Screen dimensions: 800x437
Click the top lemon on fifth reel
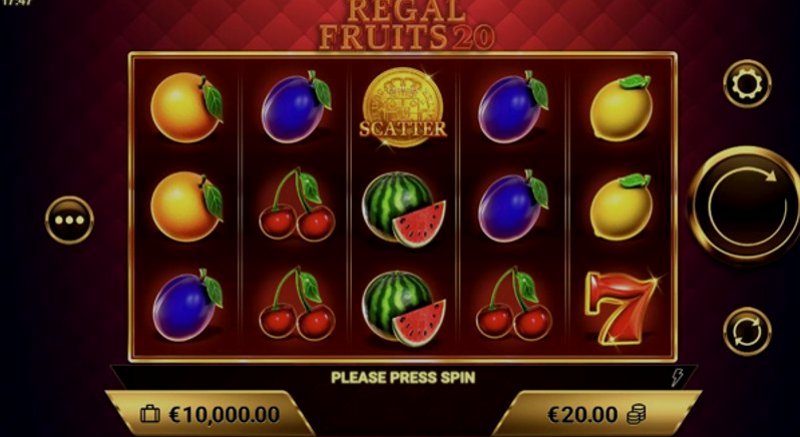(x=621, y=108)
